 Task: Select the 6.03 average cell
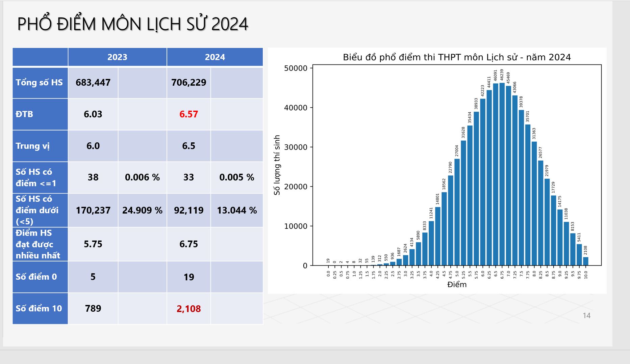93,114
